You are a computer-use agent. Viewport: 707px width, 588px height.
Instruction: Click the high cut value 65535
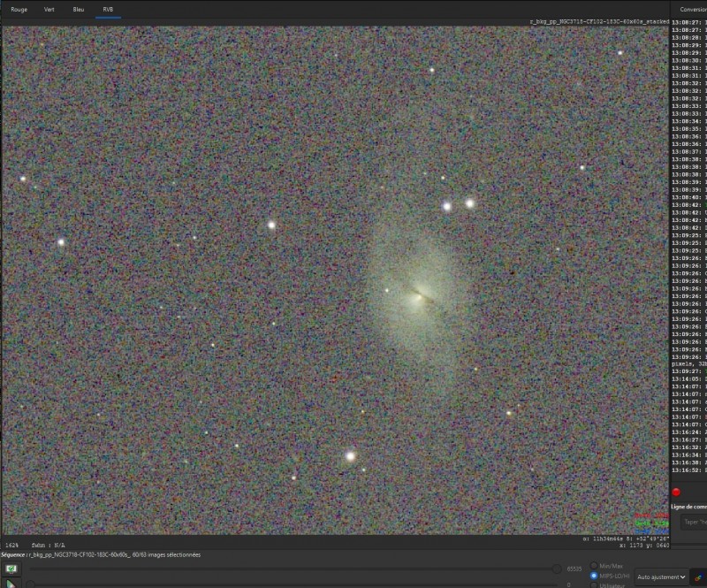(x=574, y=569)
